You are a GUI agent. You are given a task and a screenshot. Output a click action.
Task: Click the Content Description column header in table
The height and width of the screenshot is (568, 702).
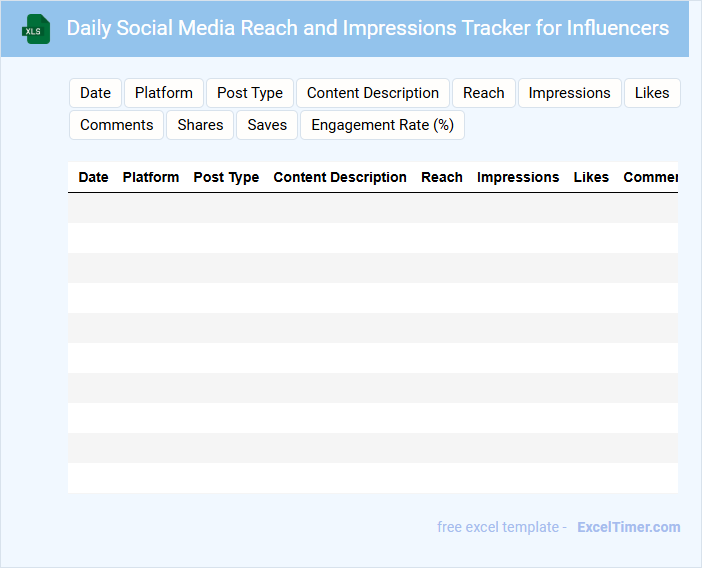340,177
